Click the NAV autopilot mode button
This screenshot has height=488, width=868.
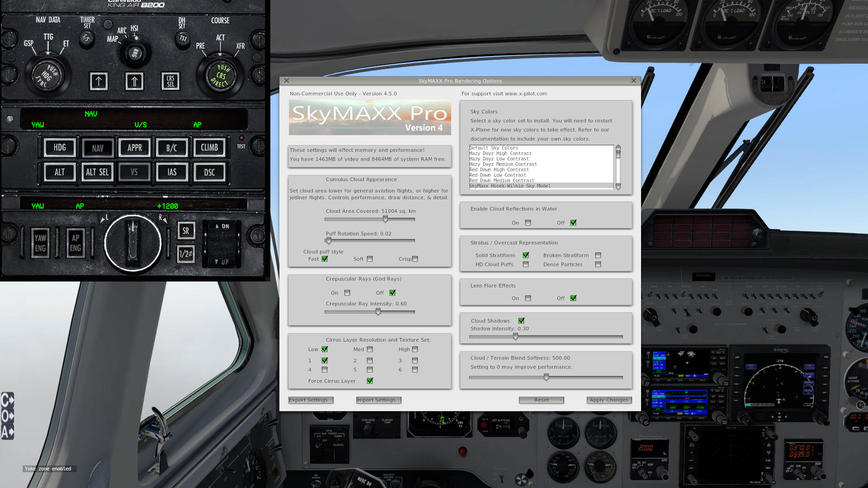(97, 147)
